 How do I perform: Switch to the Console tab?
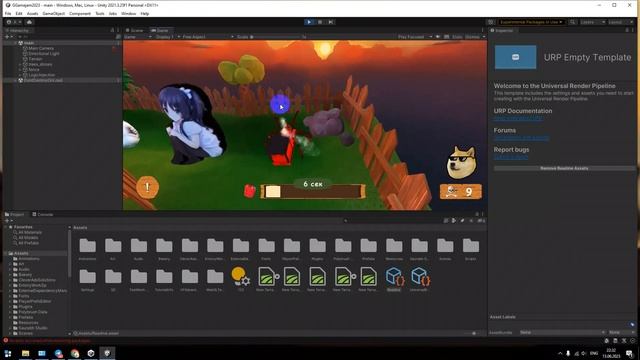coord(43,214)
